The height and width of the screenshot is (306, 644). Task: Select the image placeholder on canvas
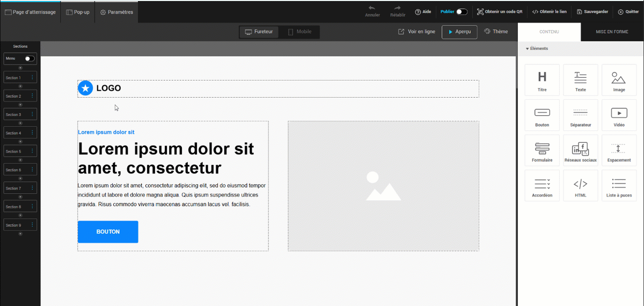(383, 186)
